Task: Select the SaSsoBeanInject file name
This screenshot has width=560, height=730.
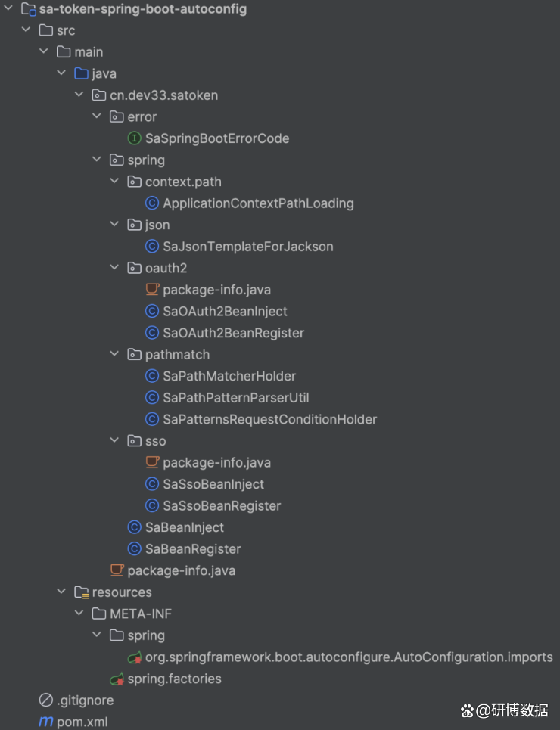Action: tap(213, 484)
